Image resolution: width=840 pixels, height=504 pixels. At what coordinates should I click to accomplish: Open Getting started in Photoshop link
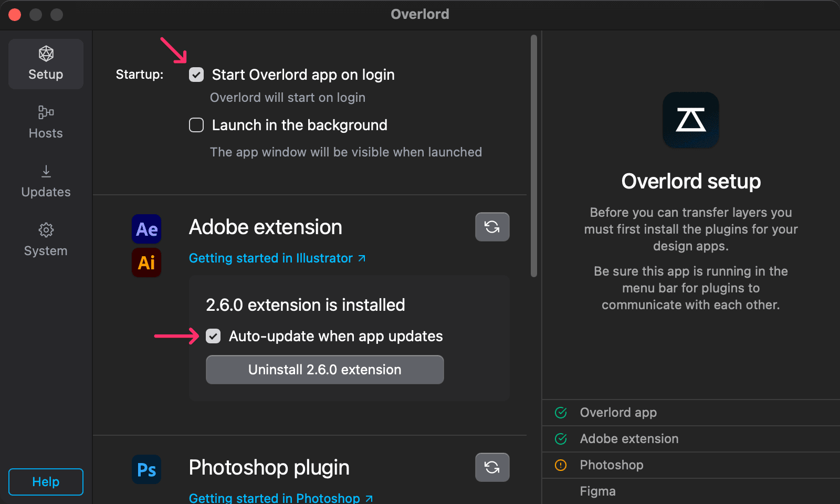point(281,497)
